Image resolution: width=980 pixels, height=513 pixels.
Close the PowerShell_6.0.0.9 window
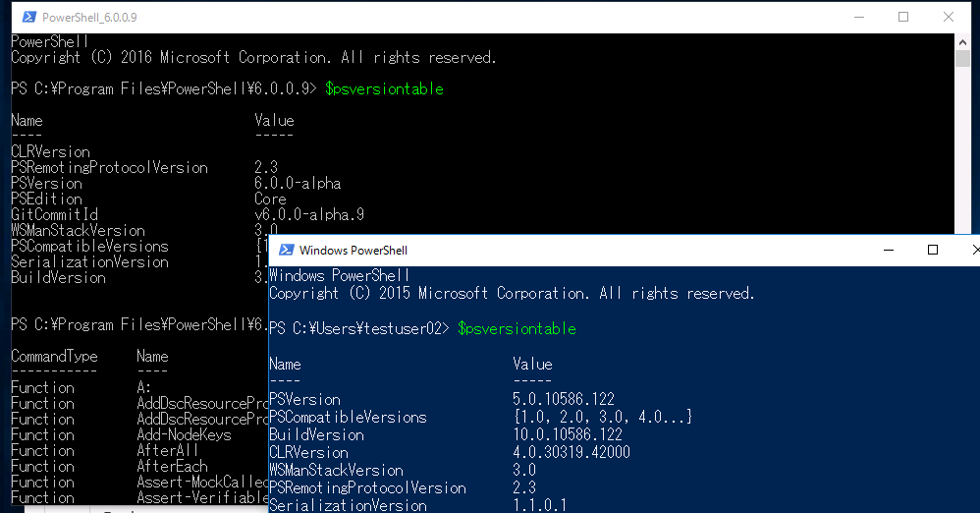[949, 17]
